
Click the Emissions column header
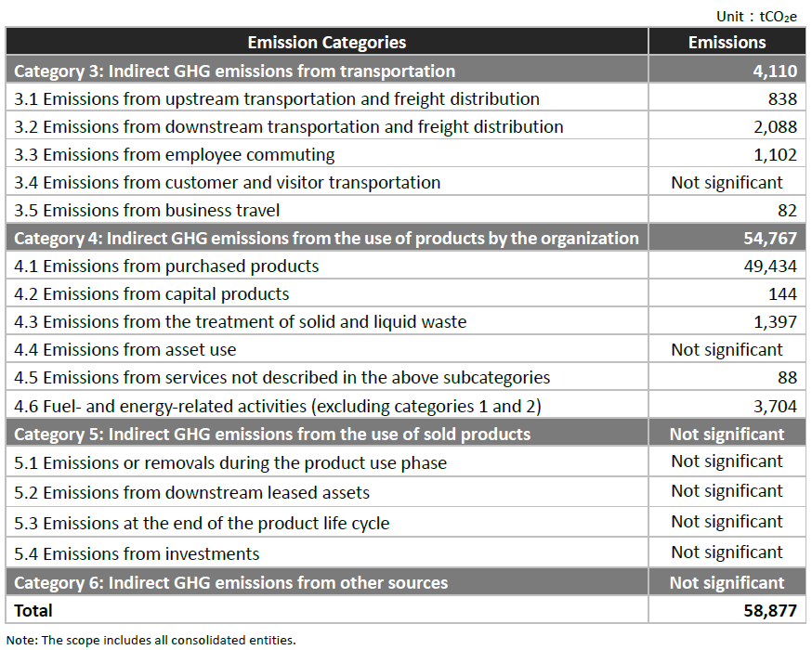727,42
